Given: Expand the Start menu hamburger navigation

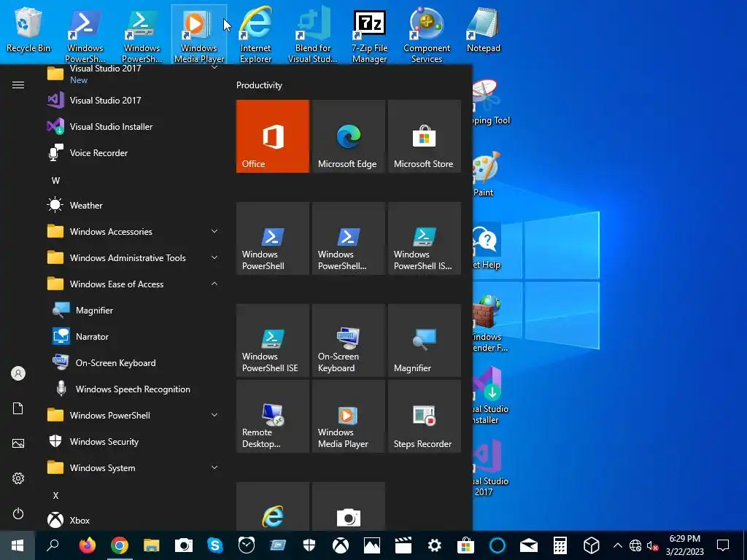Looking at the screenshot, I should pos(18,85).
